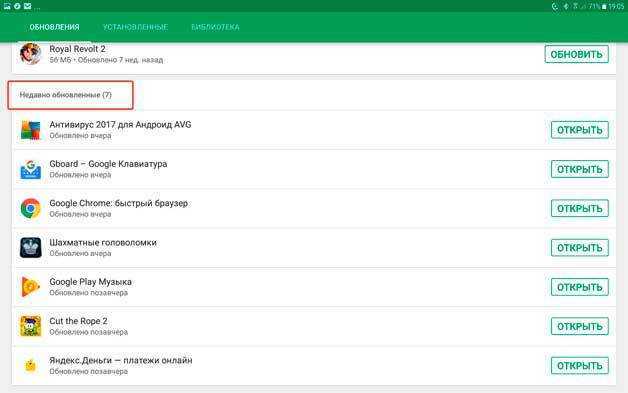The height and width of the screenshot is (393, 628).
Task: Tap Обновить button for Royal Revolt 2
Action: [x=576, y=54]
